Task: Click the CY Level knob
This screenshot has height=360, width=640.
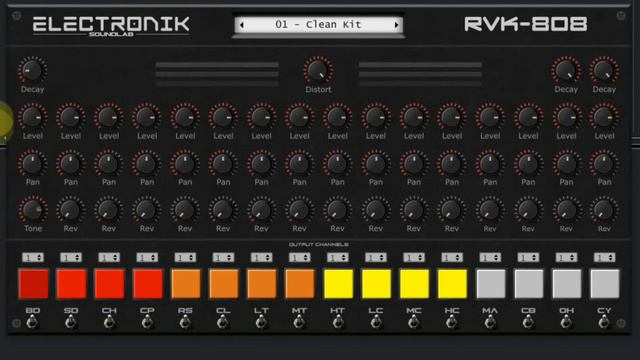Action: click(x=604, y=117)
